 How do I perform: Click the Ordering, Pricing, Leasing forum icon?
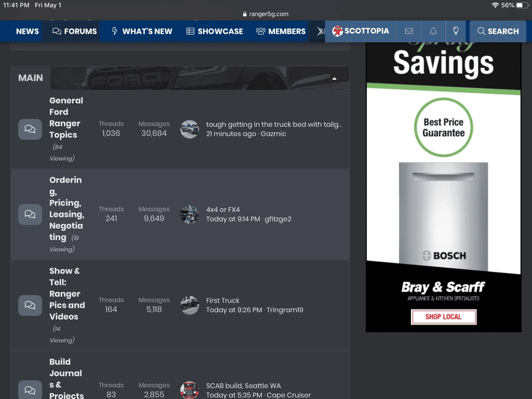[30, 214]
